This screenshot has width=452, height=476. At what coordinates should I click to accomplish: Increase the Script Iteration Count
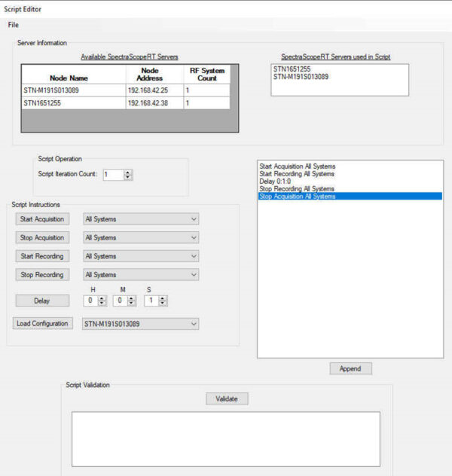pos(128,172)
